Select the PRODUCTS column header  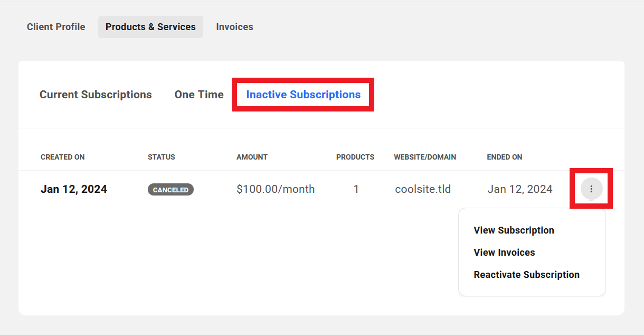click(x=355, y=157)
